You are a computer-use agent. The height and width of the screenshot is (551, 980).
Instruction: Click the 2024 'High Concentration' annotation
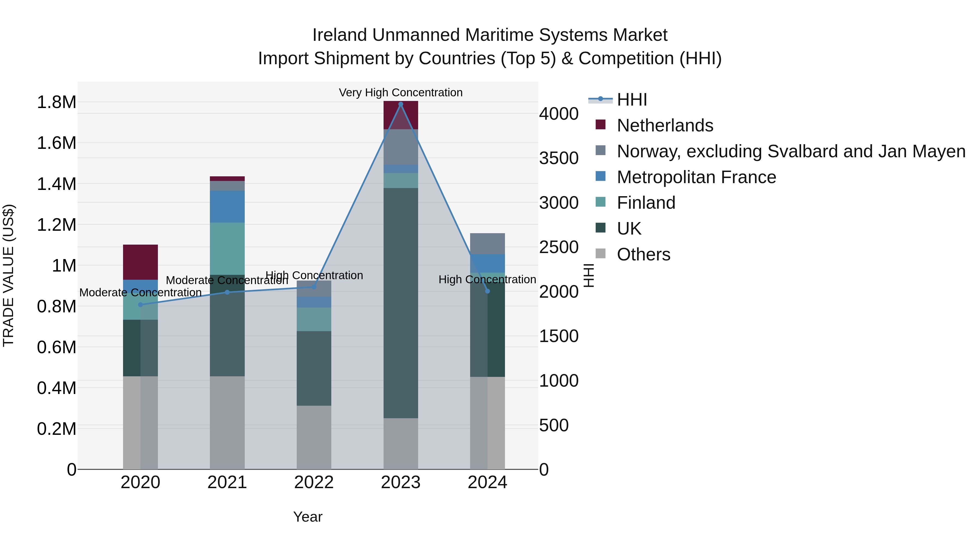pyautogui.click(x=487, y=279)
